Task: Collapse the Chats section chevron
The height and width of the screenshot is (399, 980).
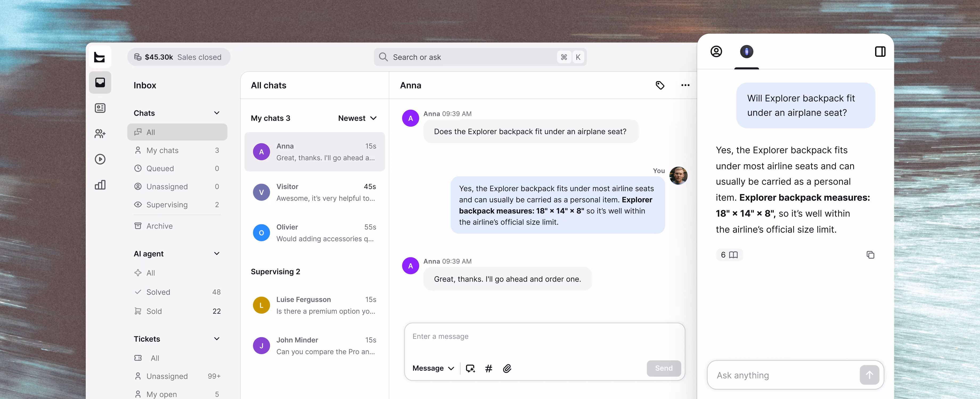Action: (x=217, y=113)
